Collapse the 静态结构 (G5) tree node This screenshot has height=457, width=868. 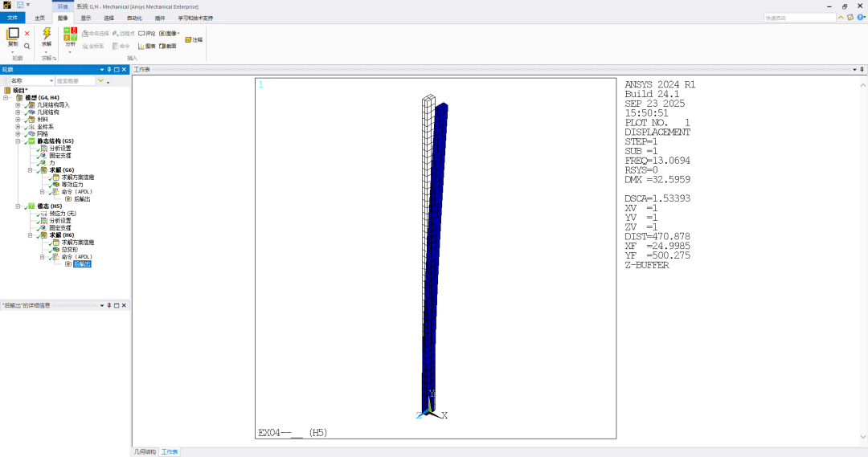(18, 141)
